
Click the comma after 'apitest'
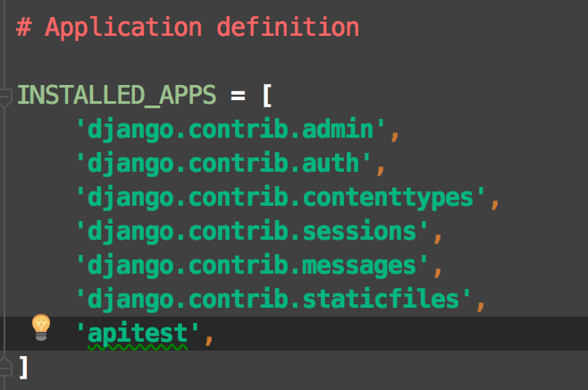point(209,340)
